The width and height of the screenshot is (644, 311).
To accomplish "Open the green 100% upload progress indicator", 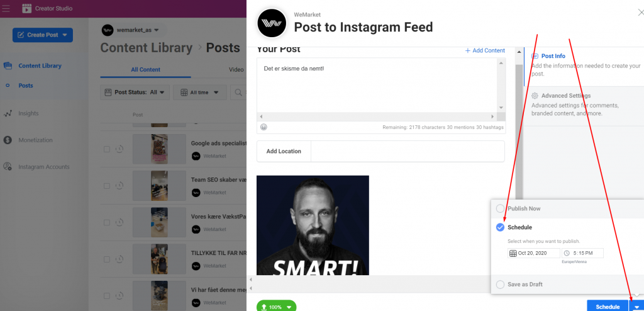I will click(277, 307).
